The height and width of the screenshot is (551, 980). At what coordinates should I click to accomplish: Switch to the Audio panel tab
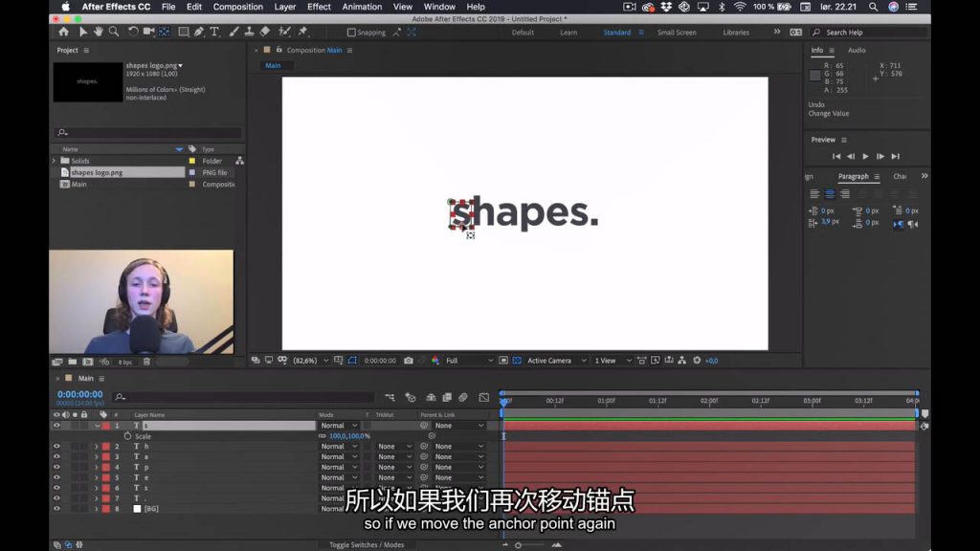[x=857, y=50]
